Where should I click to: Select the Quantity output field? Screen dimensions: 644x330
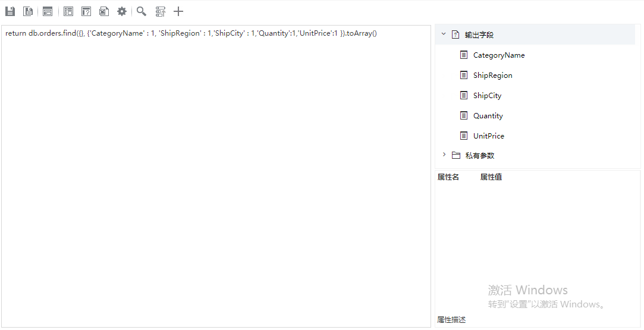pyautogui.click(x=488, y=116)
